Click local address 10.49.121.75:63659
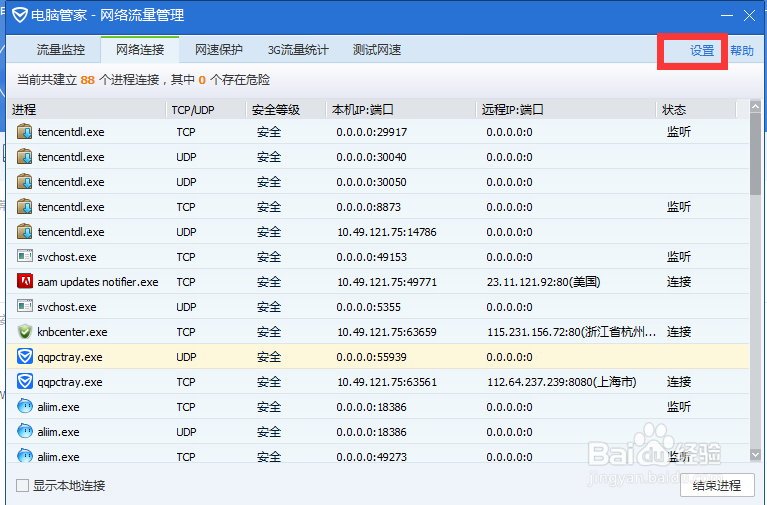Screen dimensions: 767x505 pyautogui.click(x=387, y=332)
